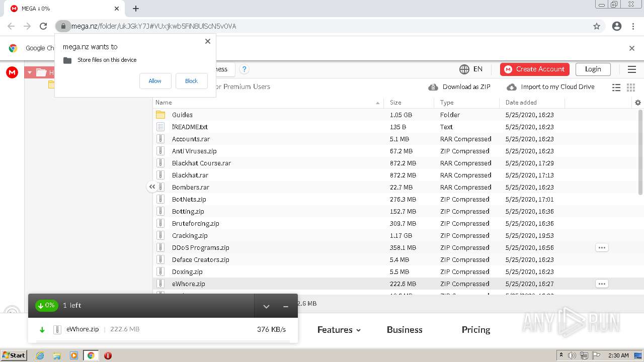
Task: Open Chrome from the taskbar
Action: pyautogui.click(x=91, y=355)
